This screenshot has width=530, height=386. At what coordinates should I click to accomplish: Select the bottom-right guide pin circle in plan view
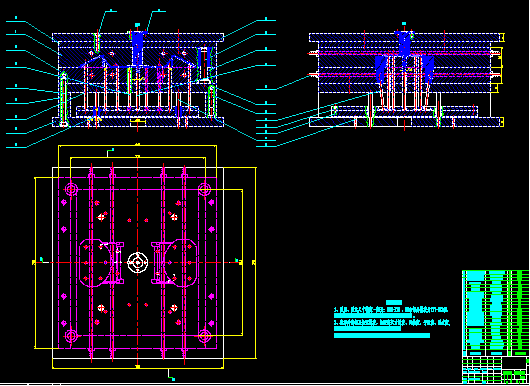click(x=204, y=336)
